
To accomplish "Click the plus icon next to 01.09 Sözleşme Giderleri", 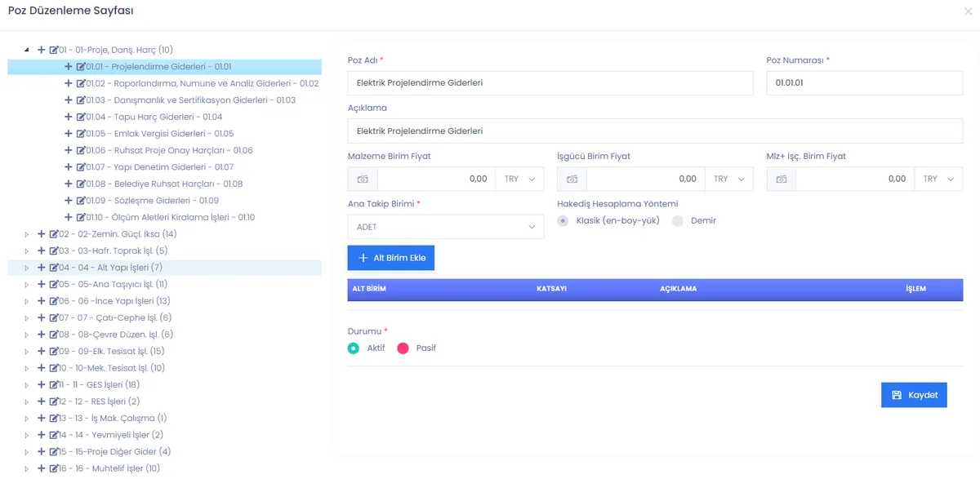I will [69, 201].
